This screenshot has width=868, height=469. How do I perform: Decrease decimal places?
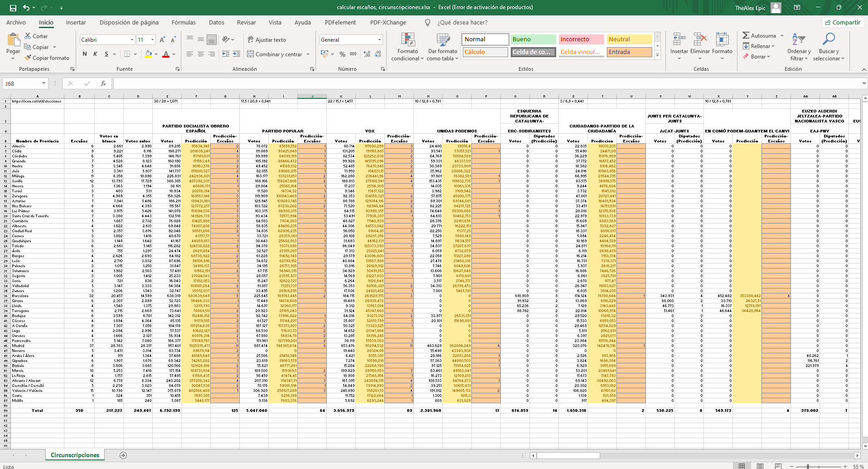click(378, 54)
